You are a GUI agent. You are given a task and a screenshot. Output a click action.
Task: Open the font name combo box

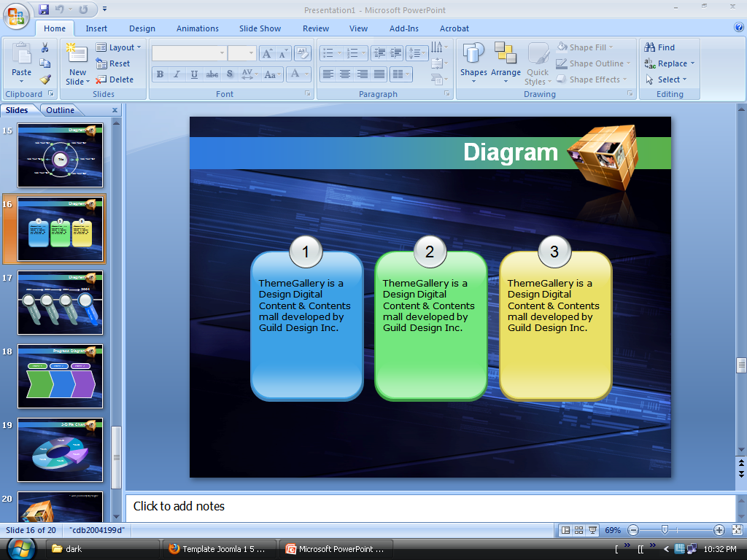pyautogui.click(x=189, y=52)
